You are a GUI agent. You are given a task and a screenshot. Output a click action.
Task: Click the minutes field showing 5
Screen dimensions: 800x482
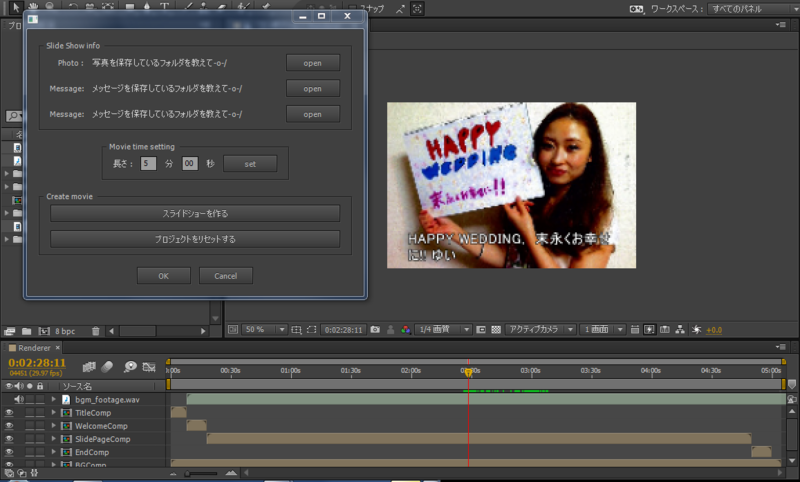click(x=148, y=164)
